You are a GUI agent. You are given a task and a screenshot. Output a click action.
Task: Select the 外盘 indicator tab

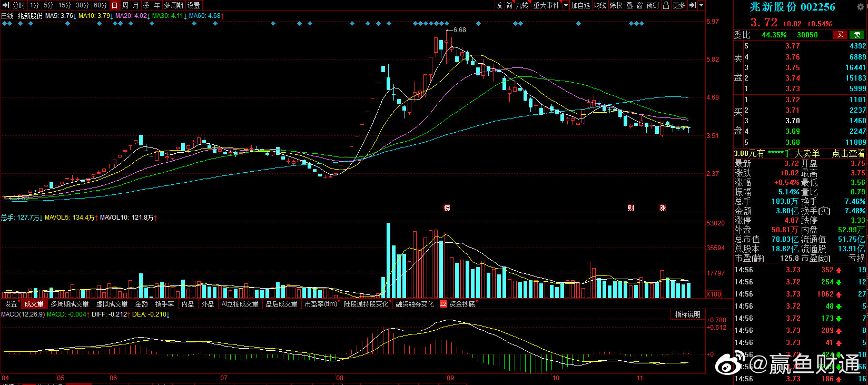point(208,304)
